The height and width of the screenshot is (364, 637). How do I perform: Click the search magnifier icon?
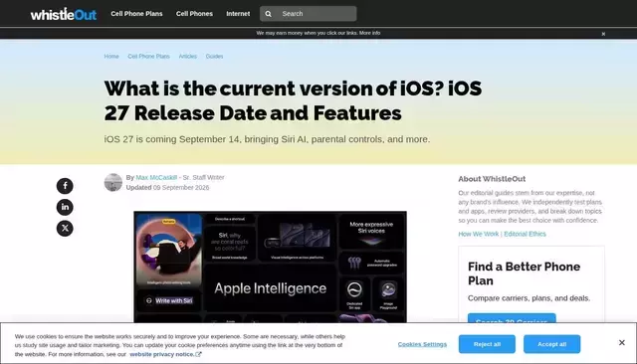pyautogui.click(x=268, y=14)
